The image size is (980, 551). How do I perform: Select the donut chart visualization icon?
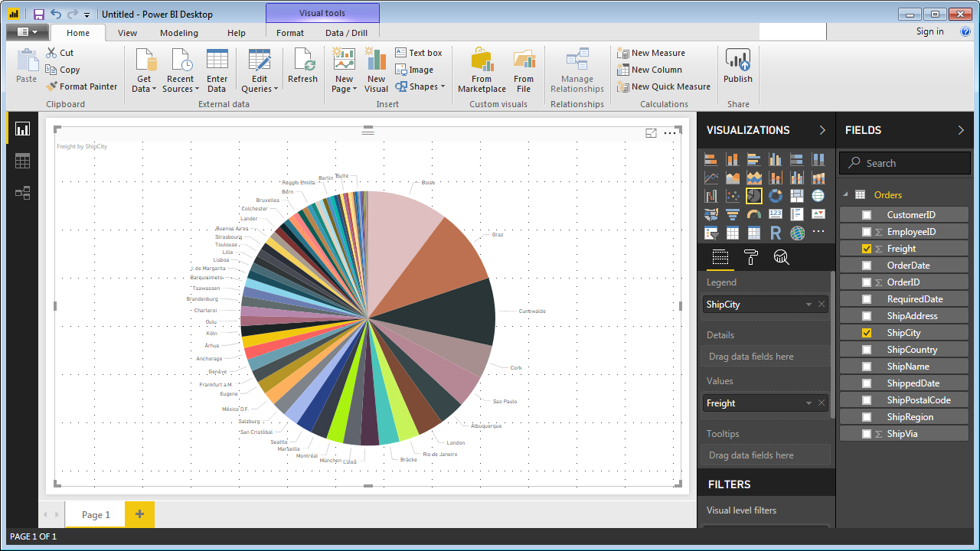pyautogui.click(x=776, y=196)
